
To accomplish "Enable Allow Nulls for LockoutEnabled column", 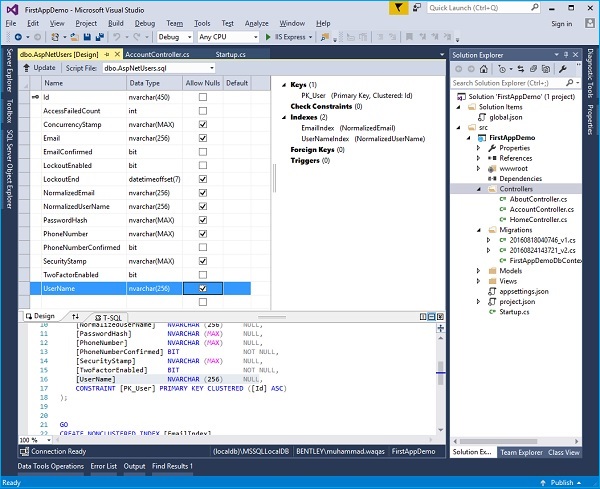I will pyautogui.click(x=203, y=165).
